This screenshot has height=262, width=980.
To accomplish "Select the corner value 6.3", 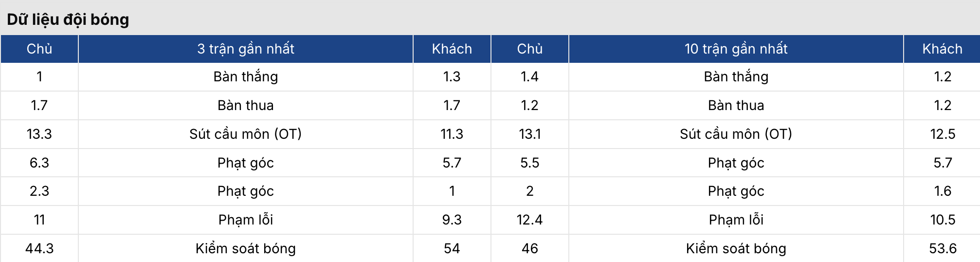I will [39, 163].
